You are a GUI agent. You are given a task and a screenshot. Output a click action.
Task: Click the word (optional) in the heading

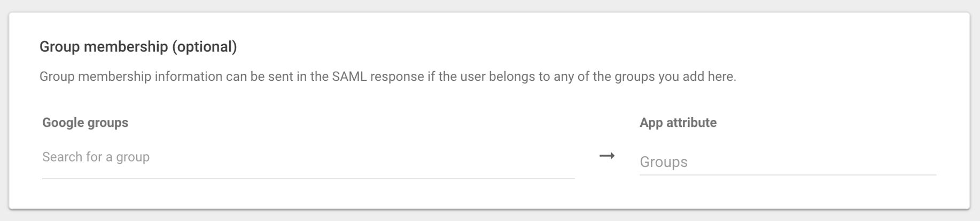point(204,47)
